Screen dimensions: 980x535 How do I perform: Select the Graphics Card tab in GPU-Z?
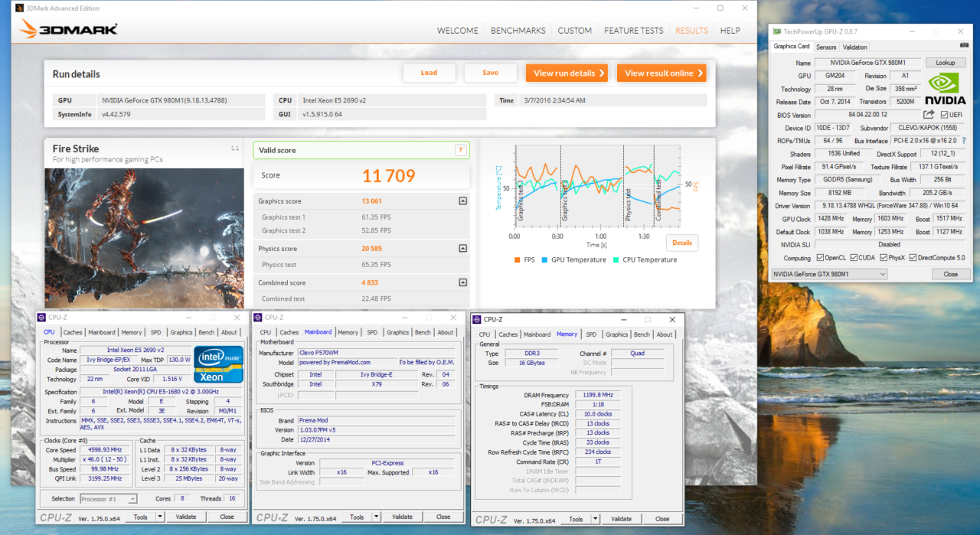792,47
